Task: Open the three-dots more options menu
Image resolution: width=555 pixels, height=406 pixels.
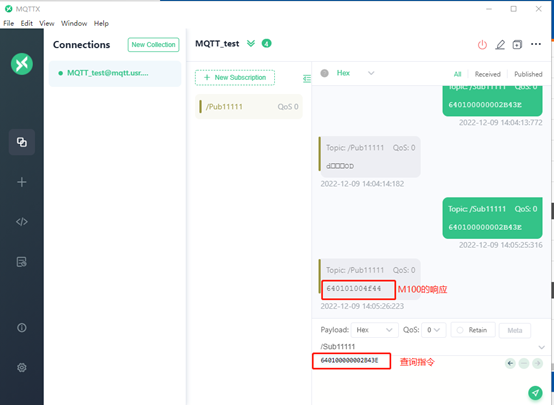Action: pyautogui.click(x=536, y=44)
